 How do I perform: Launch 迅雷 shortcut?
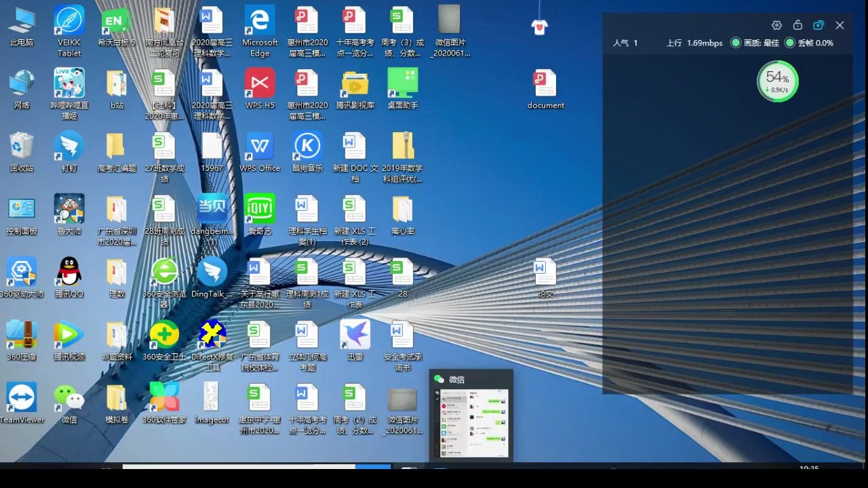(x=355, y=340)
